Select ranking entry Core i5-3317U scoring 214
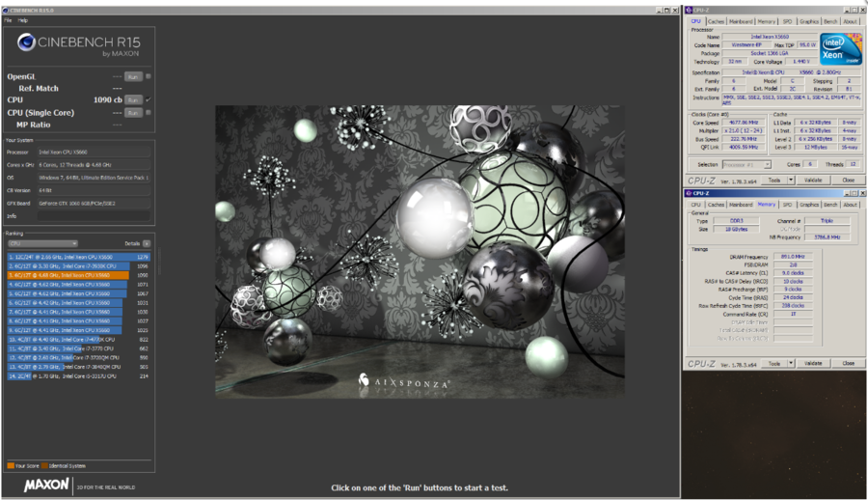Image resolution: width=868 pixels, height=500 pixels. point(79,375)
